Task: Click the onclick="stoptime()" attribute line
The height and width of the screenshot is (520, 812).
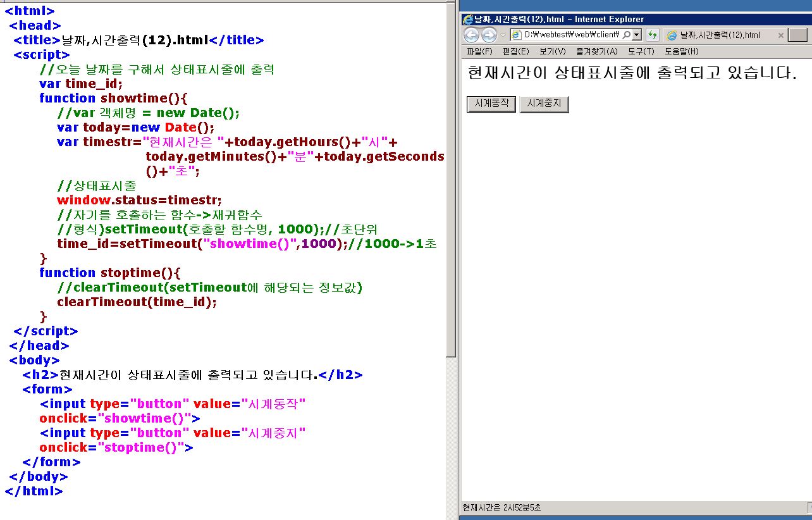Action: tap(116, 447)
